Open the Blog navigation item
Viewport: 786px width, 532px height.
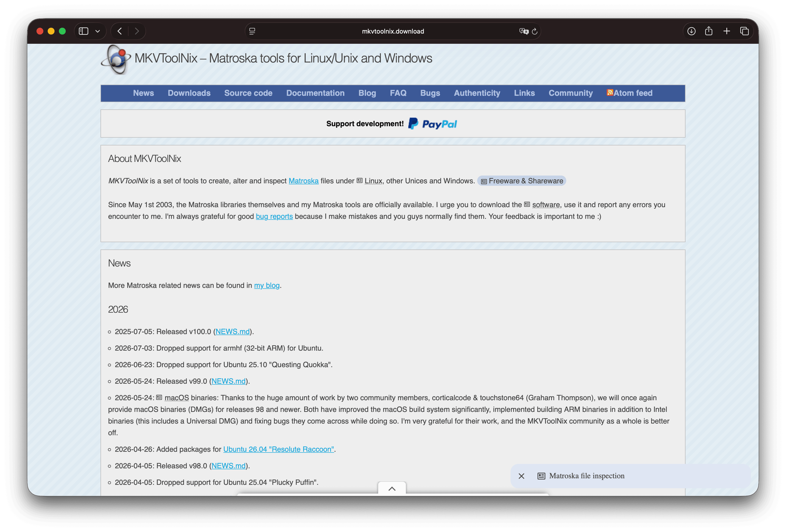pyautogui.click(x=367, y=93)
